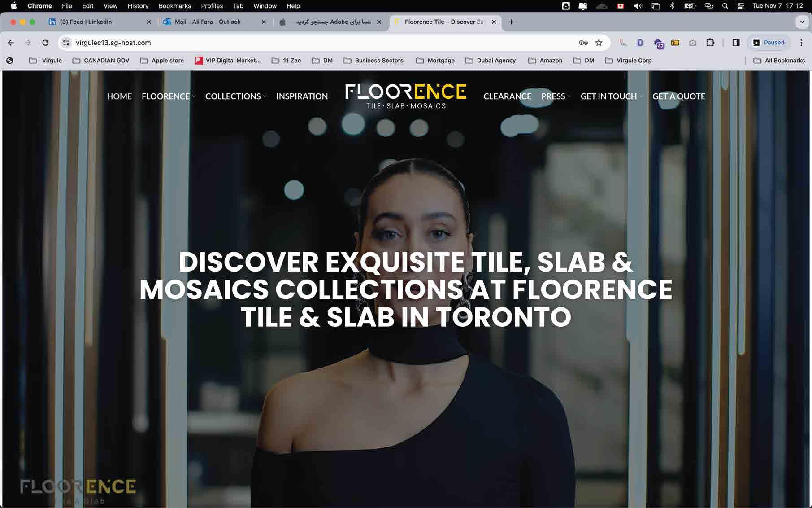Reload the current page
Viewport: 812px width, 508px height.
[x=45, y=43]
